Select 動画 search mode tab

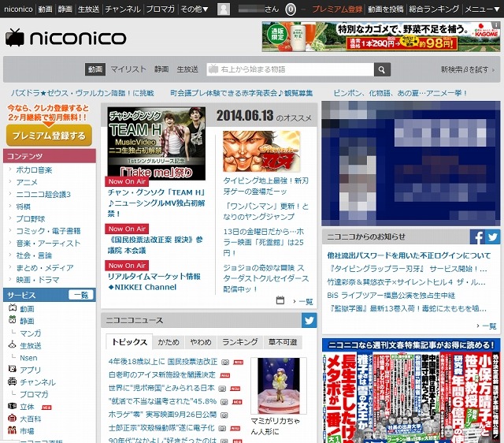tap(95, 69)
